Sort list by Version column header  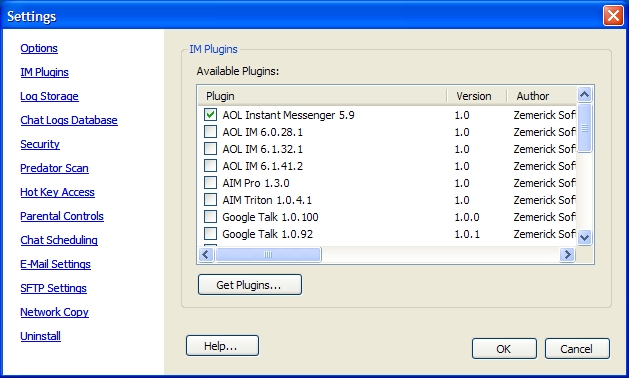pyautogui.click(x=477, y=96)
